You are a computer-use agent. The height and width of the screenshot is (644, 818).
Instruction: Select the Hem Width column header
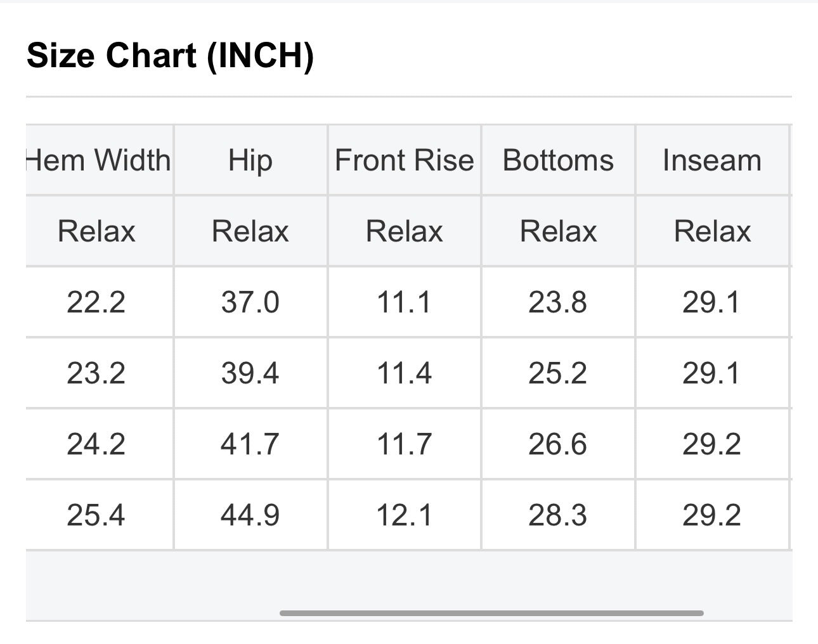99,160
